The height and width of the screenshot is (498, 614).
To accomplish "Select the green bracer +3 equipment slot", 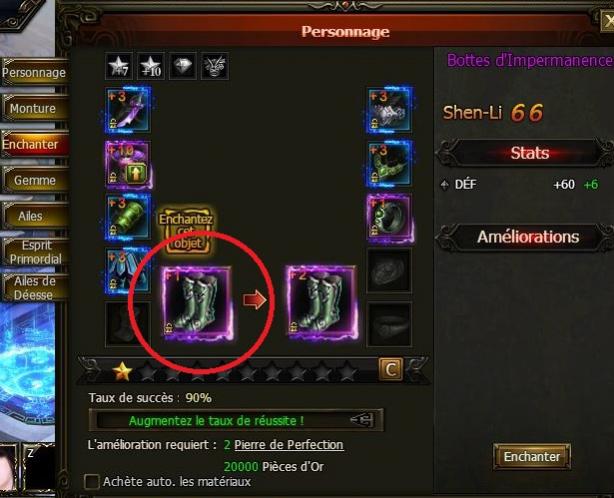I will tap(128, 217).
